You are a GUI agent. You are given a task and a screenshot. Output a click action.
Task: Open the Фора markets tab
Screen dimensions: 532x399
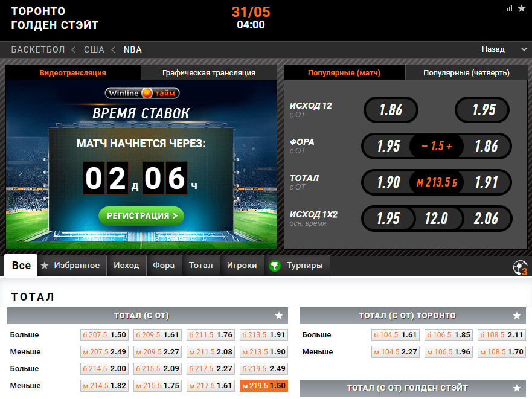tap(164, 266)
